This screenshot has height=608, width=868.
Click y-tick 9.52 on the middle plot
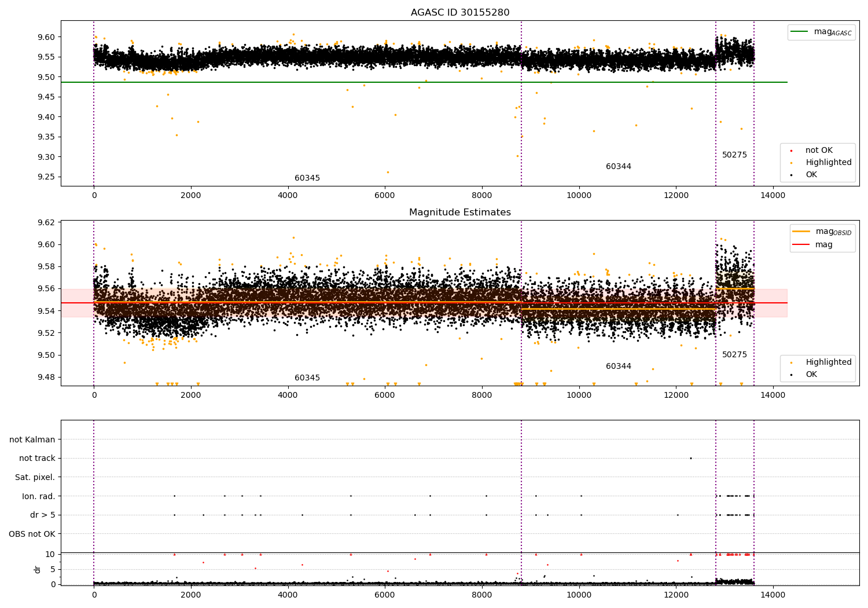pos(45,333)
